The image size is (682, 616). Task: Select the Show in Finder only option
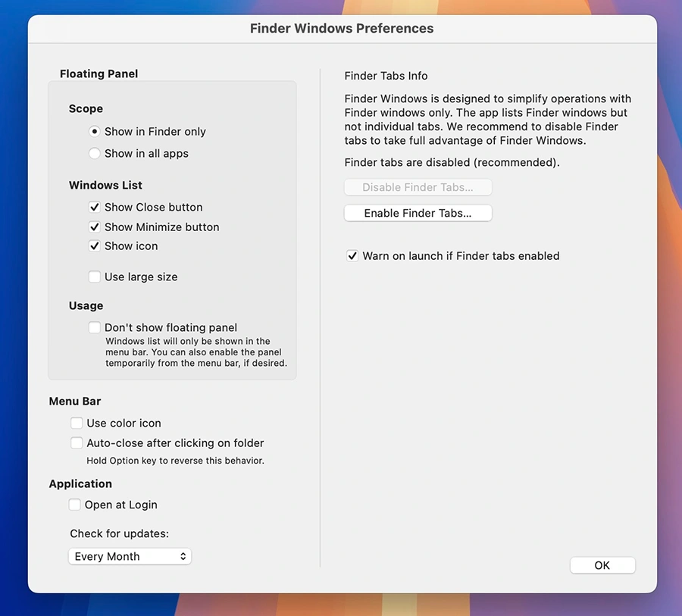point(95,131)
